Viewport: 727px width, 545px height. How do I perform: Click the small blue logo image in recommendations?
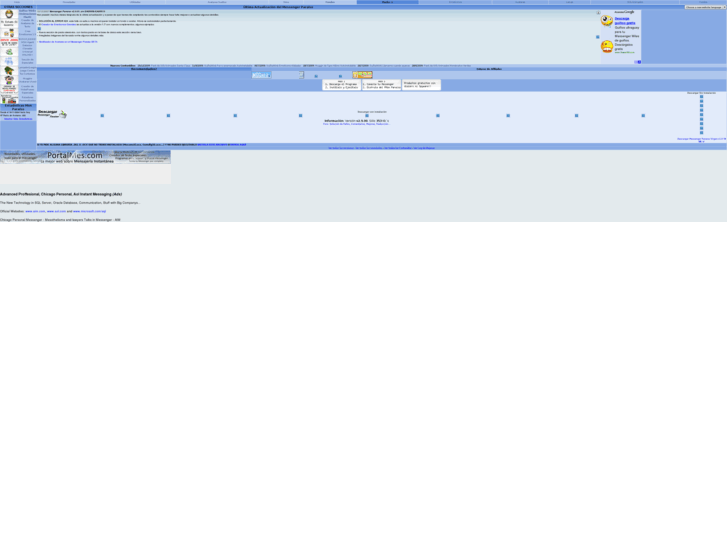pos(261,75)
